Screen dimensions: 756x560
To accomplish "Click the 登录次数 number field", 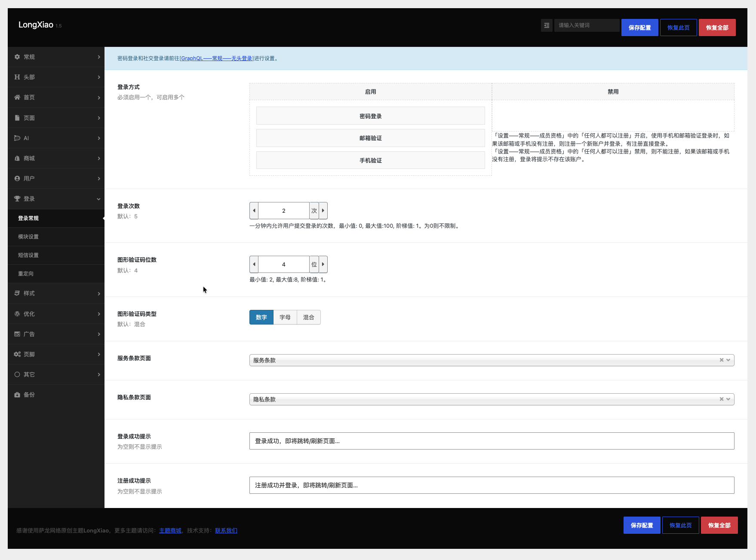I will 284,211.
